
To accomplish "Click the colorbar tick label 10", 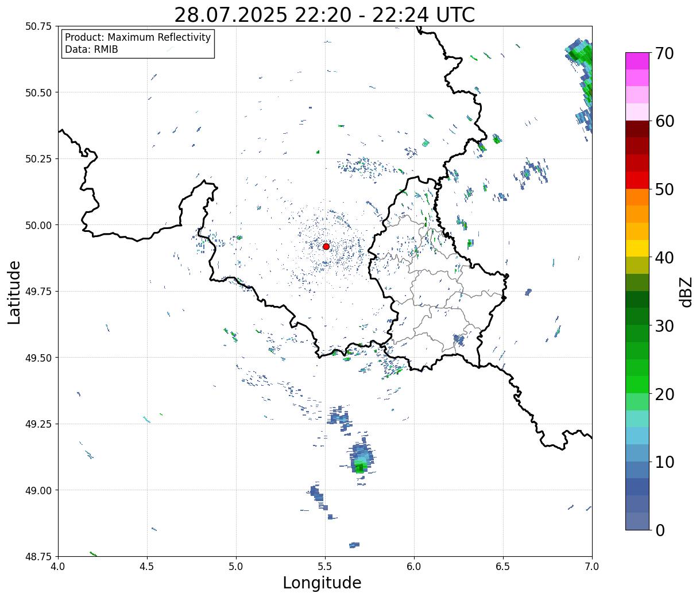I will (x=663, y=462).
